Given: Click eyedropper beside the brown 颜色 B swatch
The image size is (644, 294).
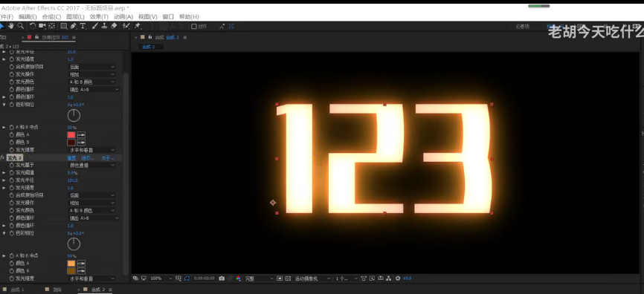Looking at the screenshot, I should 81,271.
